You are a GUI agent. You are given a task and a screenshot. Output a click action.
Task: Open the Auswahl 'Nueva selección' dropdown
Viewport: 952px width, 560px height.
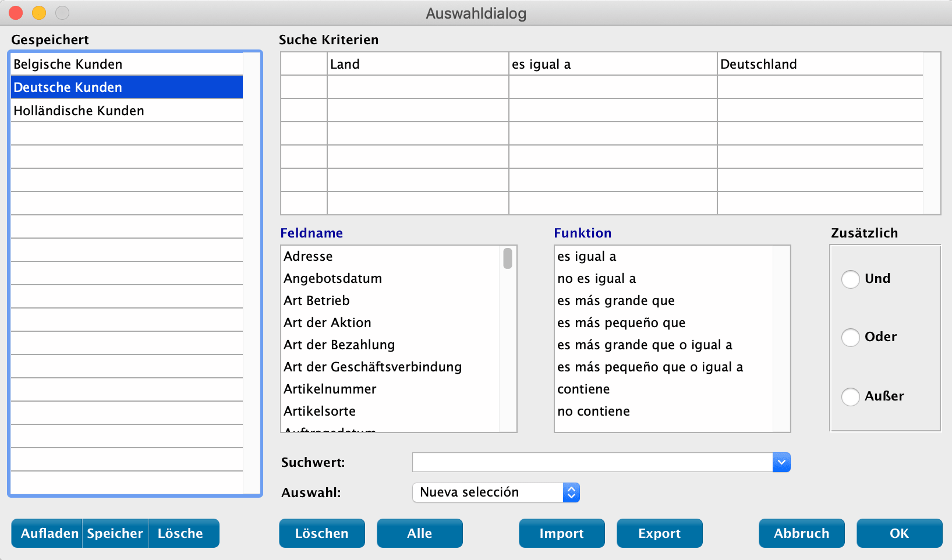point(496,492)
